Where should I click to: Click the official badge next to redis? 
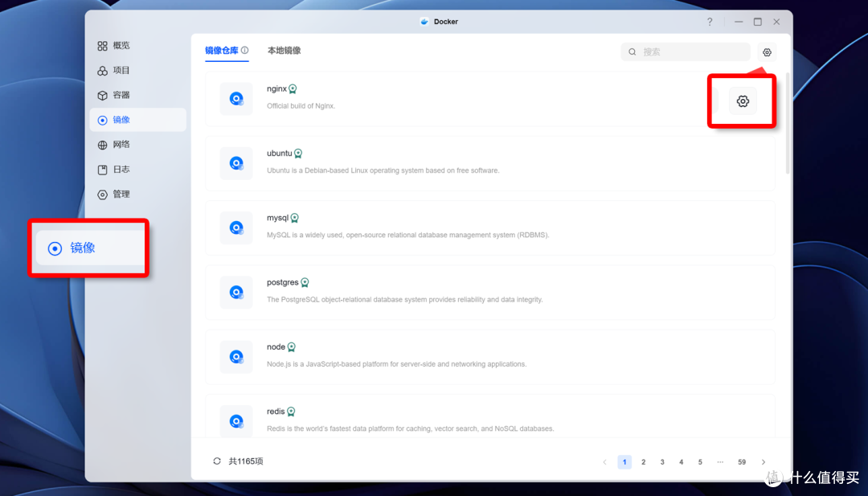[x=291, y=412]
